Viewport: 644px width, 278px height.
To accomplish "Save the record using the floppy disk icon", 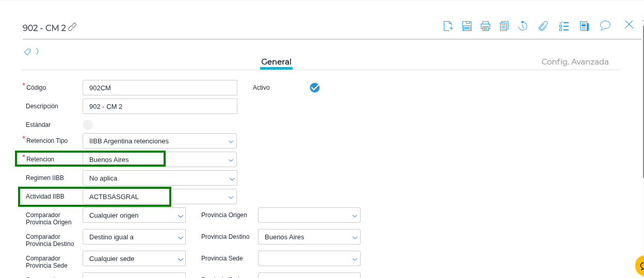I will point(466,26).
